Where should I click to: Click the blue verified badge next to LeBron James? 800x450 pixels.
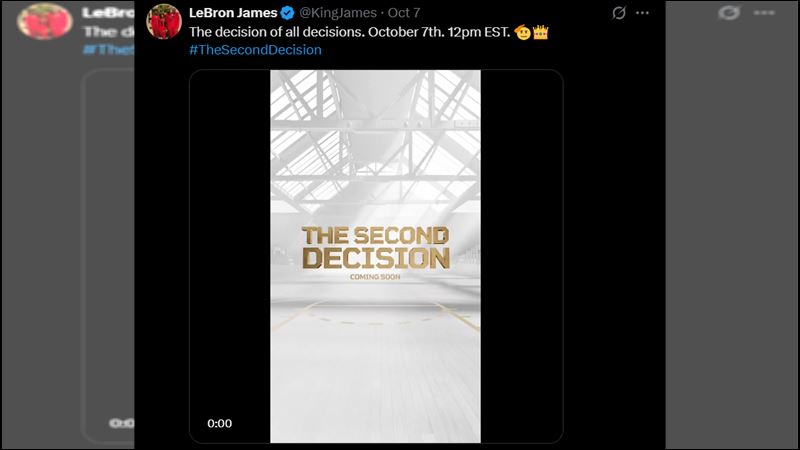[x=286, y=13]
